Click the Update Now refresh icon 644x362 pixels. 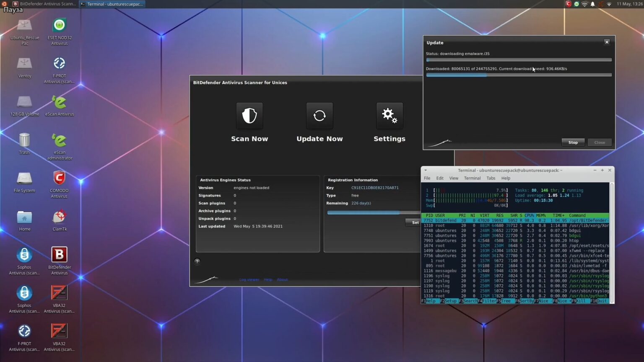click(x=319, y=116)
